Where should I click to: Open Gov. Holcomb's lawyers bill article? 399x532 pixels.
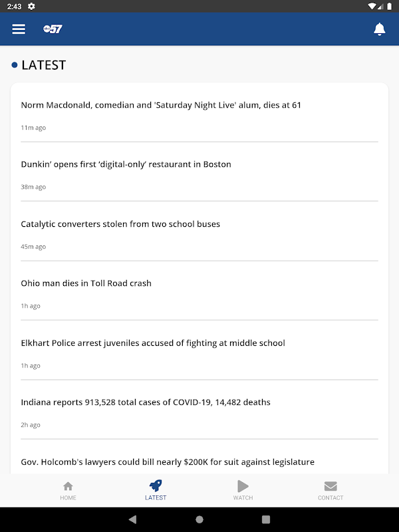pyautogui.click(x=168, y=462)
